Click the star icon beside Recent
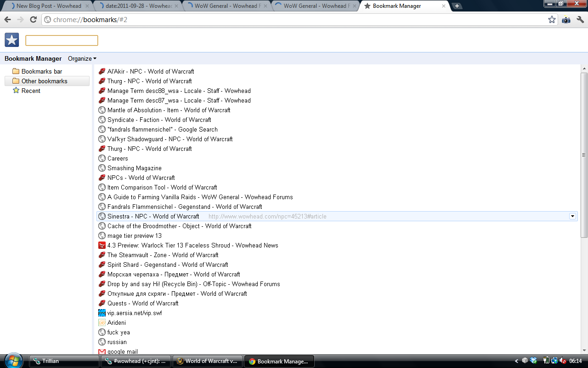The height and width of the screenshot is (368, 588). point(16,91)
